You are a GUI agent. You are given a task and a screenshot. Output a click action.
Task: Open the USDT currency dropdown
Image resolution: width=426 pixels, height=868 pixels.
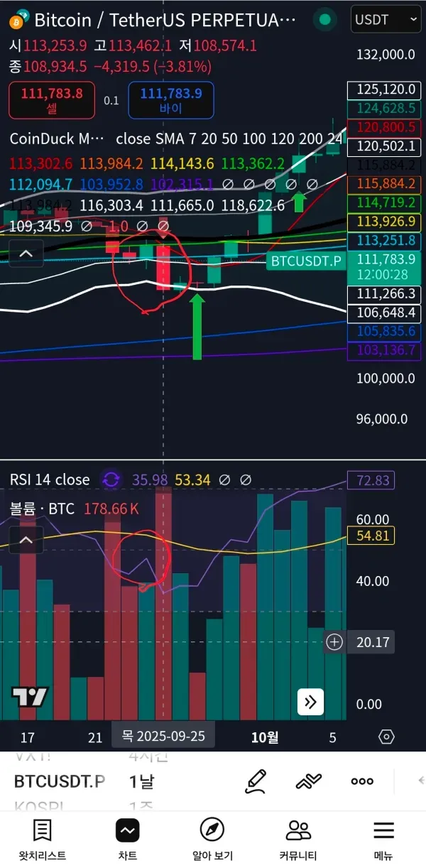point(386,20)
